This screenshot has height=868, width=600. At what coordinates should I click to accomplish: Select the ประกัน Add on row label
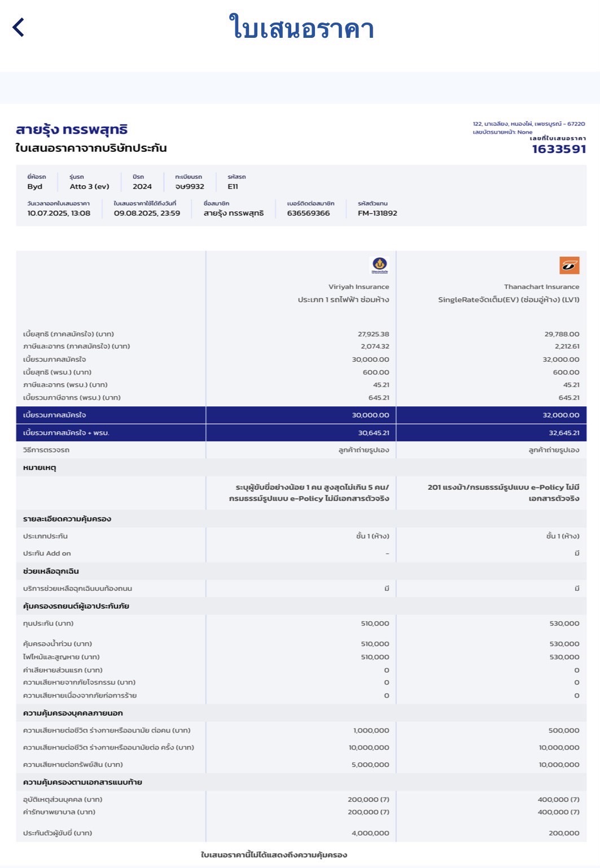click(47, 554)
